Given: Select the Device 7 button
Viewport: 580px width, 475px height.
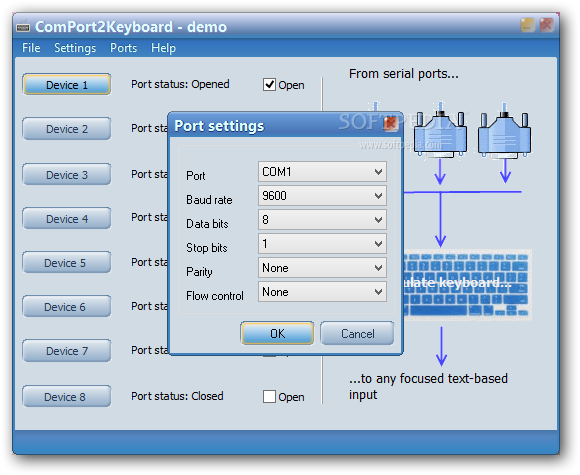Looking at the screenshot, I should click(67, 351).
